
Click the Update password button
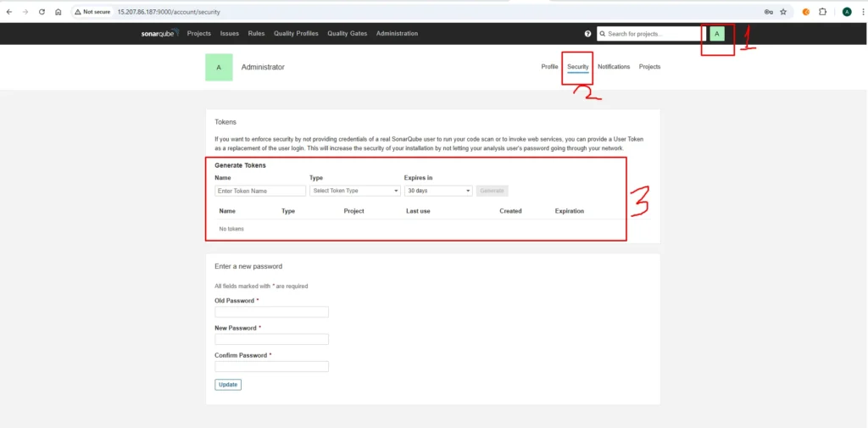coord(228,385)
